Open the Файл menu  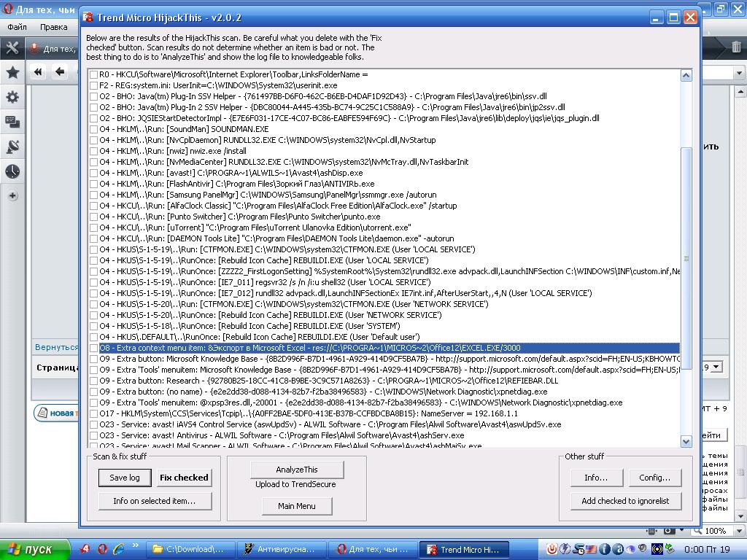click(x=17, y=27)
